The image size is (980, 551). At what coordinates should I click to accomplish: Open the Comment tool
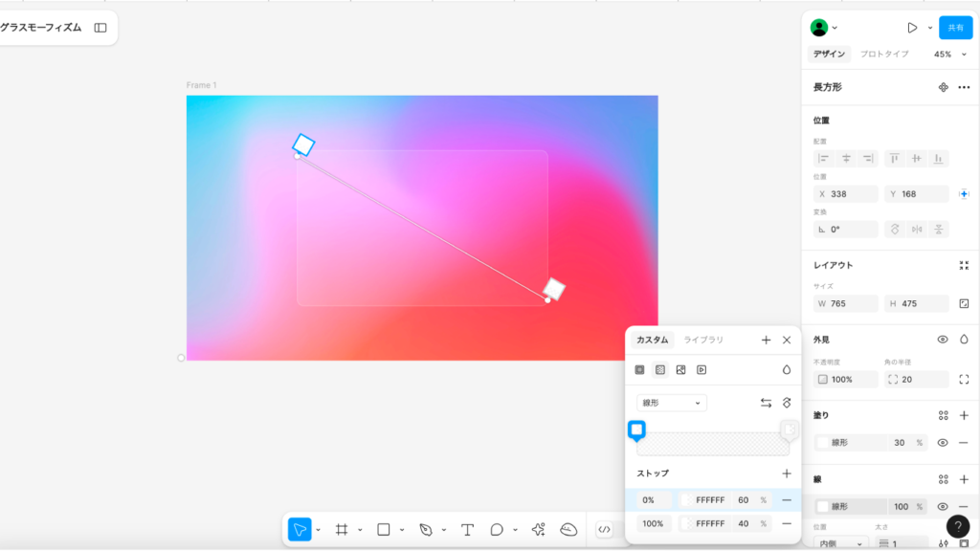[x=497, y=530]
